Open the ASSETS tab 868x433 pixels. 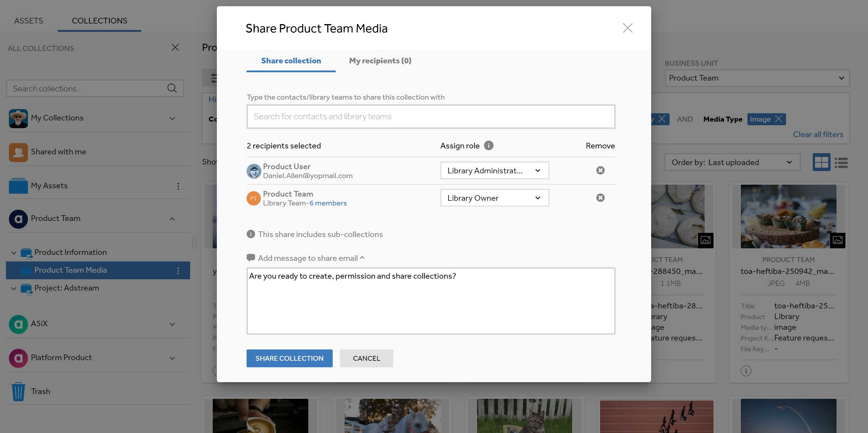[29, 21]
